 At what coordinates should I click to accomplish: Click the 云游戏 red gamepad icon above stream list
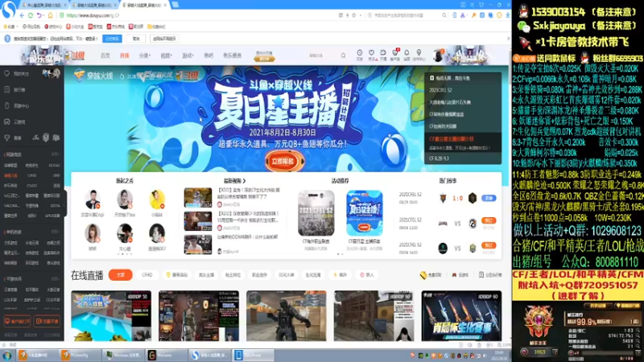point(454,275)
